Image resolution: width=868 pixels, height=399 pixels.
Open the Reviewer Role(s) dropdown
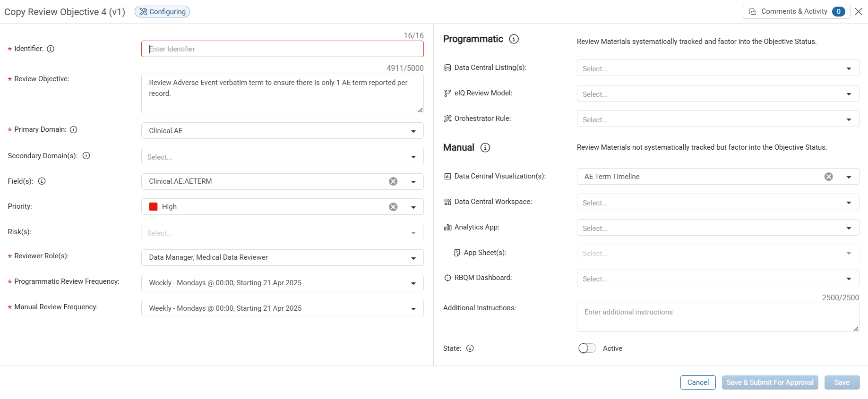(x=283, y=257)
